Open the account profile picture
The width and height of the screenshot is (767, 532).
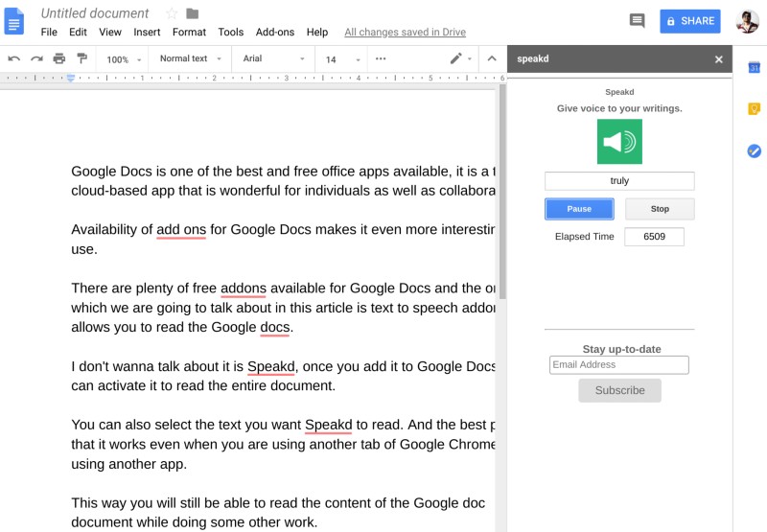(748, 21)
